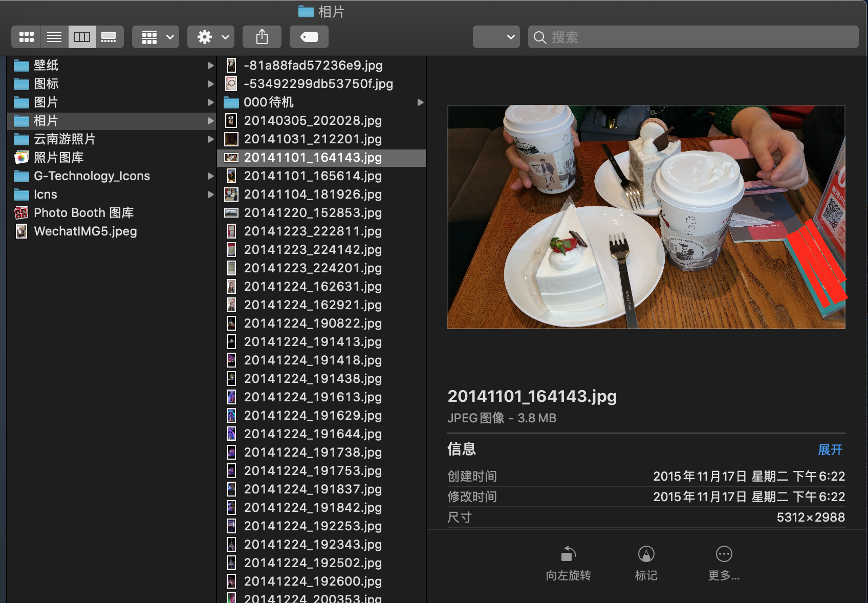Switch to list view
This screenshot has height=603, width=868.
coord(54,37)
